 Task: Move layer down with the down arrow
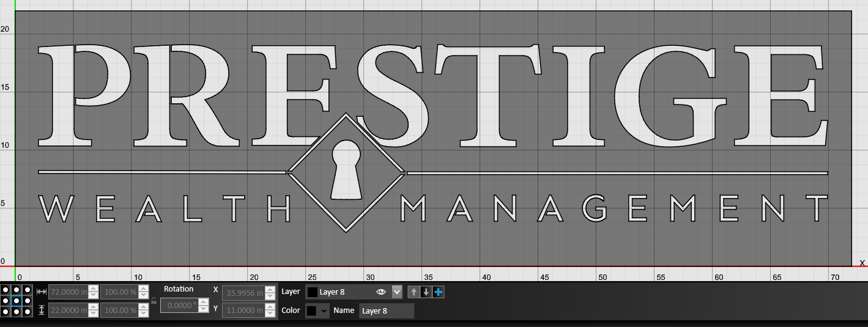pyautogui.click(x=426, y=292)
